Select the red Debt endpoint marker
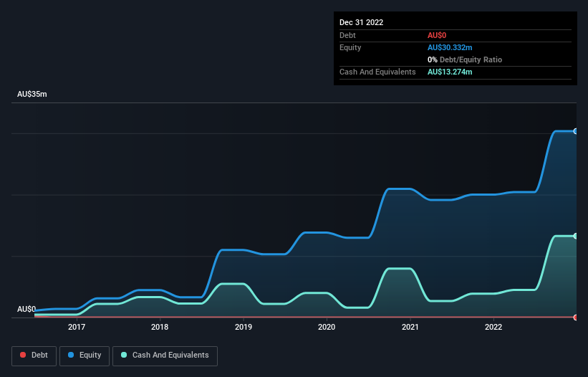 [x=576, y=318]
